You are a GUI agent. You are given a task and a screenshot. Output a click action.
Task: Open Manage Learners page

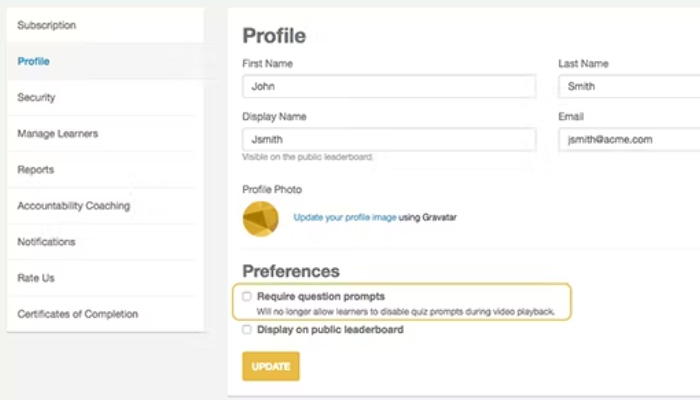coord(57,133)
